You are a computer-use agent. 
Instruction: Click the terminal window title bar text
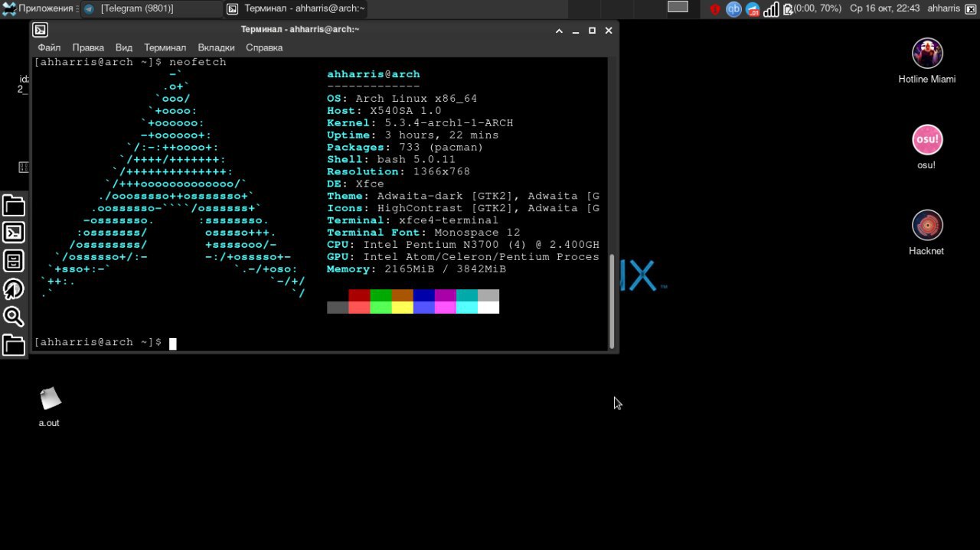[300, 30]
